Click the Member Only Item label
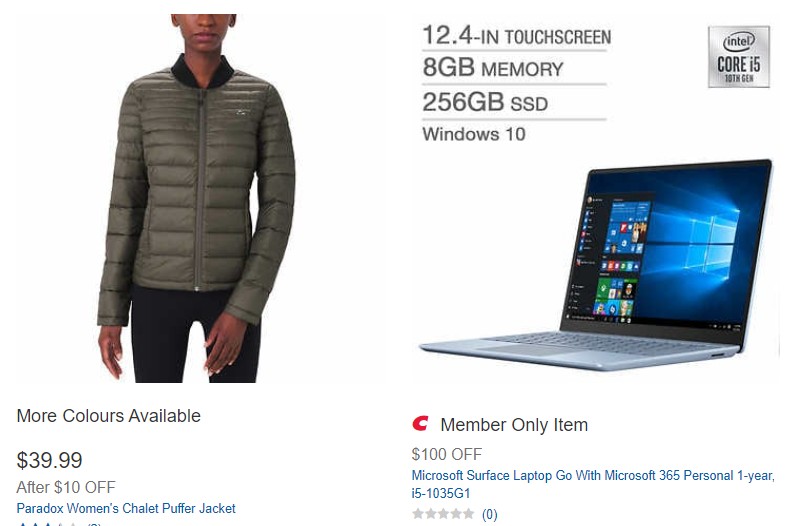 (514, 424)
